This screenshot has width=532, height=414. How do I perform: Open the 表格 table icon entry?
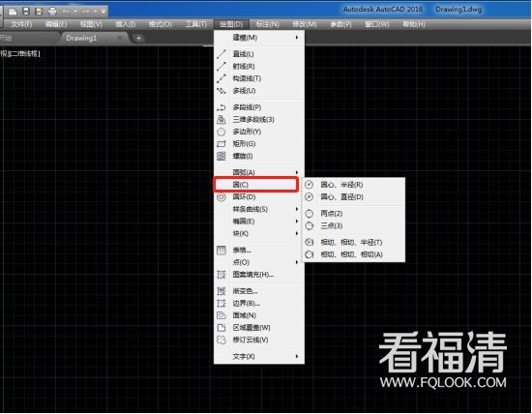point(222,251)
